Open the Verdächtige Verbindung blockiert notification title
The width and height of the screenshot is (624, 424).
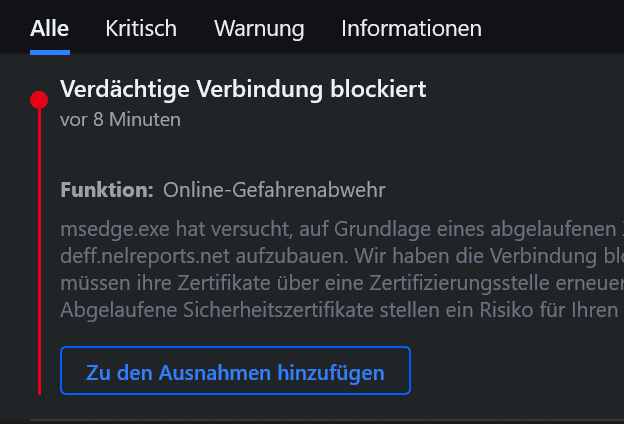pyautogui.click(x=243, y=90)
